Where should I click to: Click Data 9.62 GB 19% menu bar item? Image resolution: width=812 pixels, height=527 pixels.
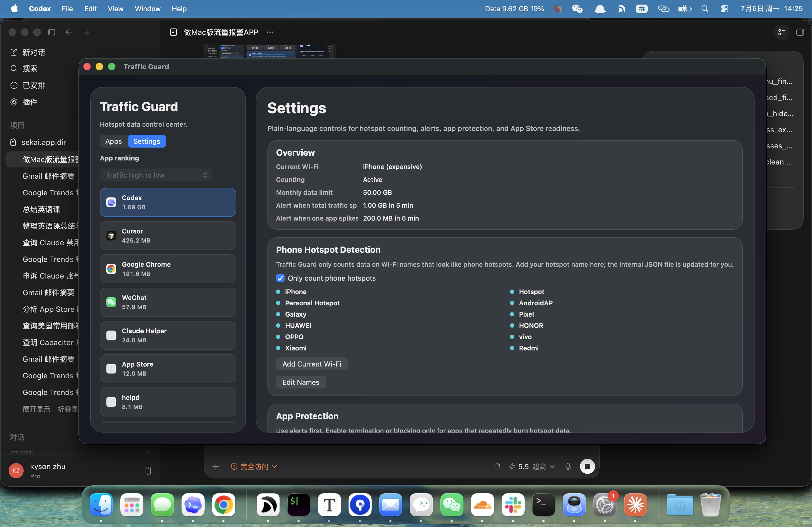pos(514,9)
